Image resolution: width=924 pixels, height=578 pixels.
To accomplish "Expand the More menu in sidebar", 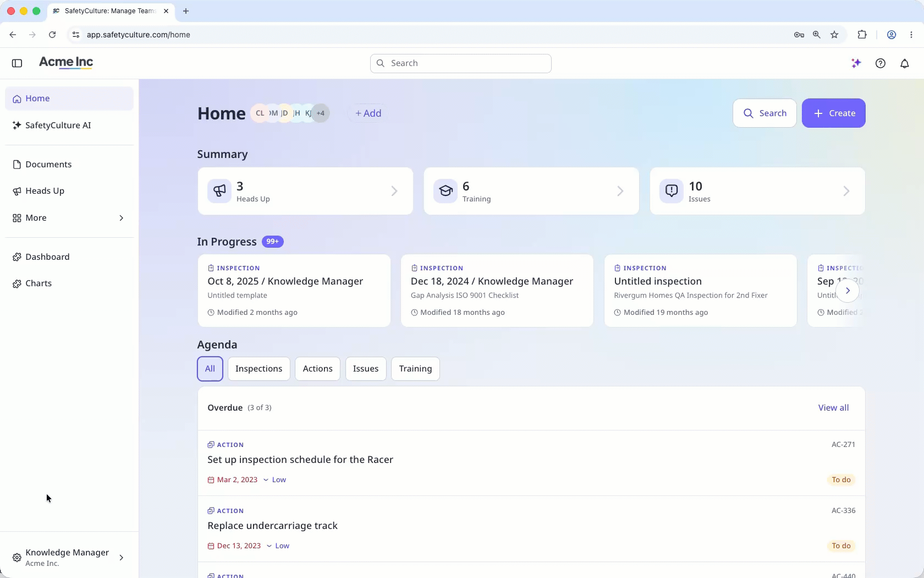I will [x=69, y=218].
